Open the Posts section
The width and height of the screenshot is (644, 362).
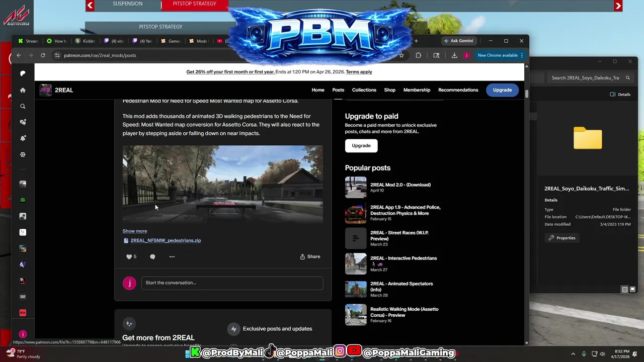pos(338,90)
